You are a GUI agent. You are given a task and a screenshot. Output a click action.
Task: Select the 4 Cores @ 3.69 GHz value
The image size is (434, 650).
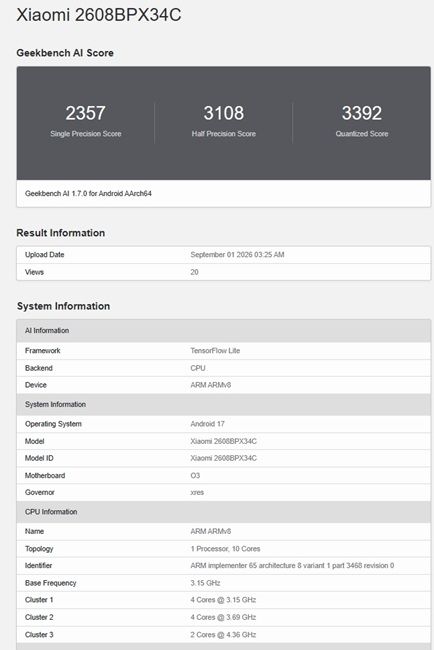(223, 617)
